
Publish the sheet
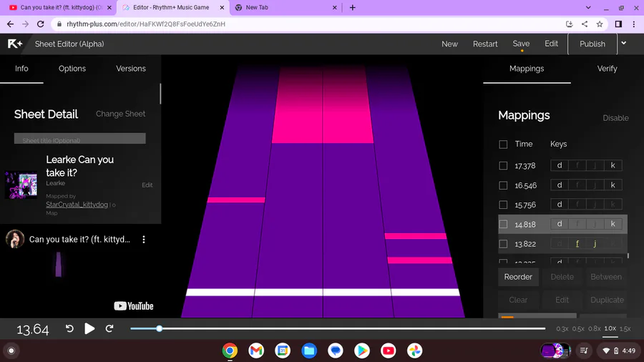tap(592, 44)
